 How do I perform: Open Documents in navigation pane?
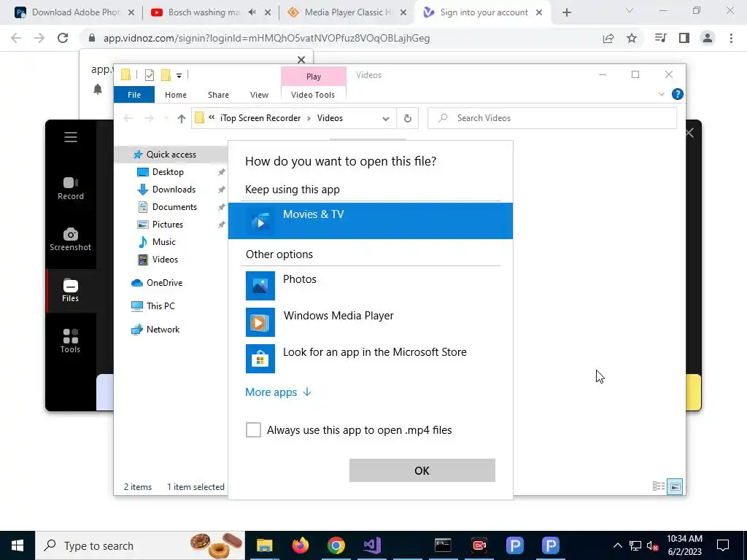click(x=174, y=207)
